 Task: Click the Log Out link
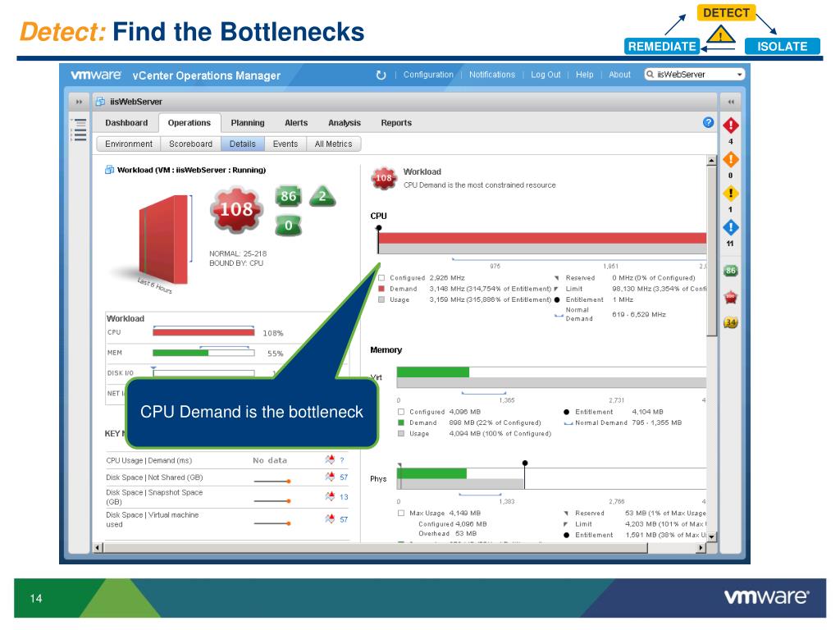[x=546, y=75]
